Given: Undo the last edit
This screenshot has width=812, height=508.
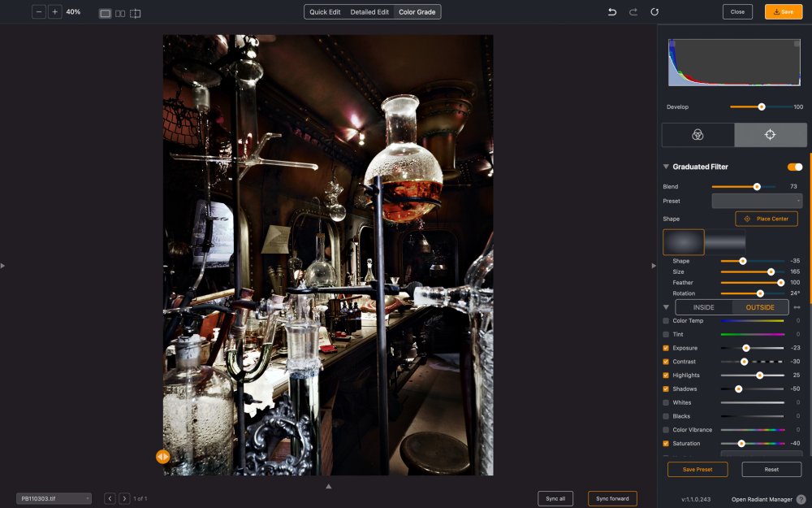Looking at the screenshot, I should tap(612, 12).
